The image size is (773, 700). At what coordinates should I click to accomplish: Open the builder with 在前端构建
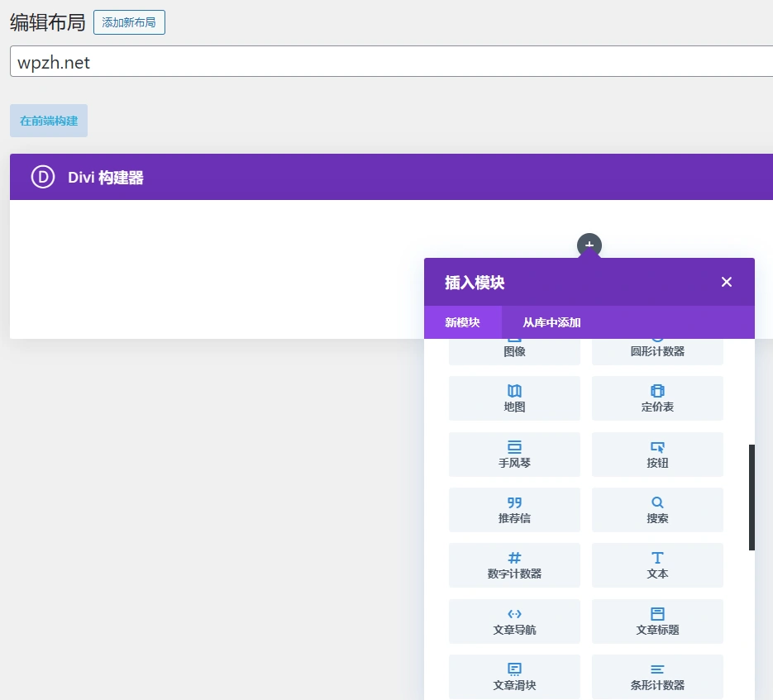point(48,120)
